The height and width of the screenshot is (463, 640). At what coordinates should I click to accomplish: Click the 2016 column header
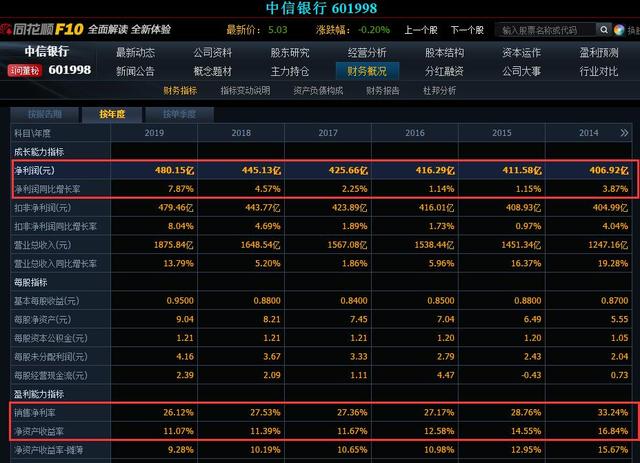(x=415, y=133)
